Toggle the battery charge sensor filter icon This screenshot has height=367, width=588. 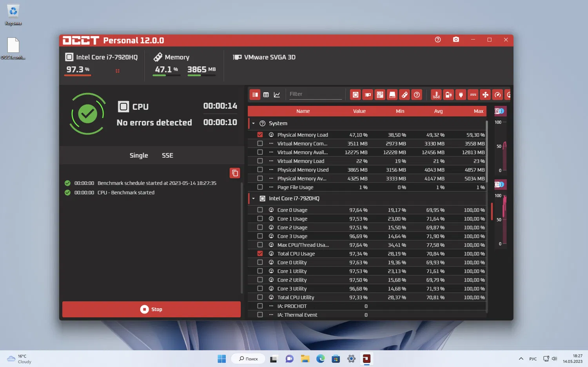(448, 94)
